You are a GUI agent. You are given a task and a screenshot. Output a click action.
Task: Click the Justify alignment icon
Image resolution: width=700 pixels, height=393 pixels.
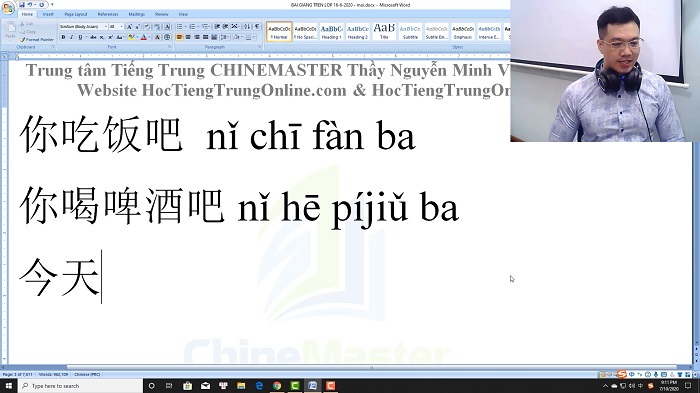click(x=205, y=37)
